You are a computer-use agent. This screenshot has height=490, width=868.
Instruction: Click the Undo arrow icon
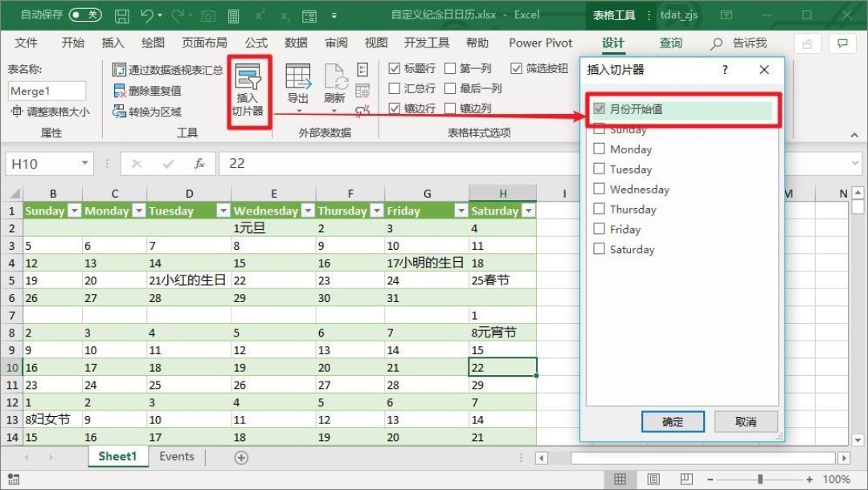148,15
